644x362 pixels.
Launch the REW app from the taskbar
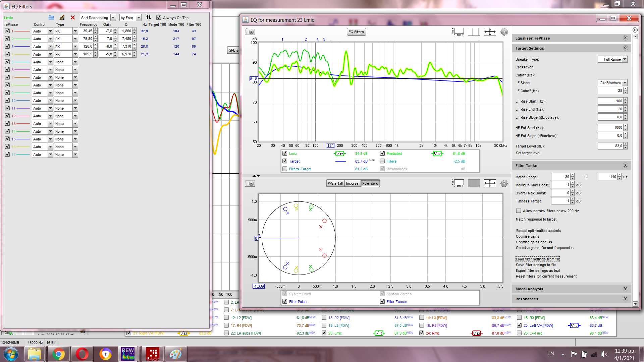pyautogui.click(x=128, y=354)
